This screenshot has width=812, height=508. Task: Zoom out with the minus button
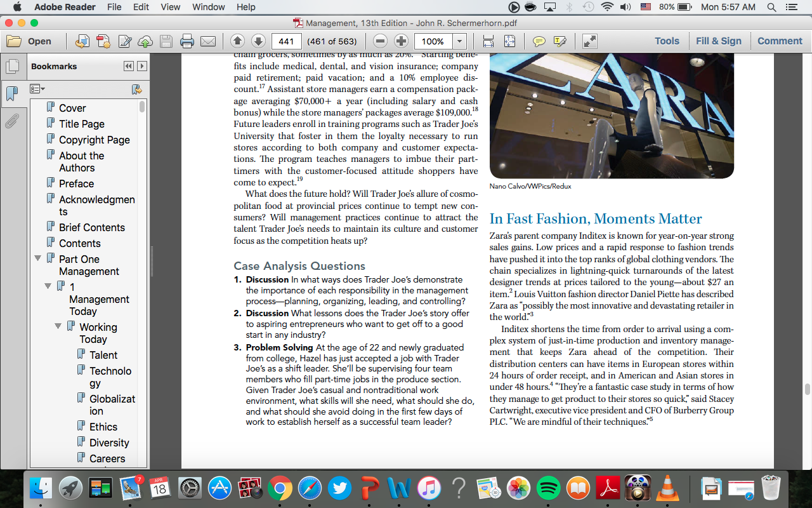pyautogui.click(x=380, y=41)
